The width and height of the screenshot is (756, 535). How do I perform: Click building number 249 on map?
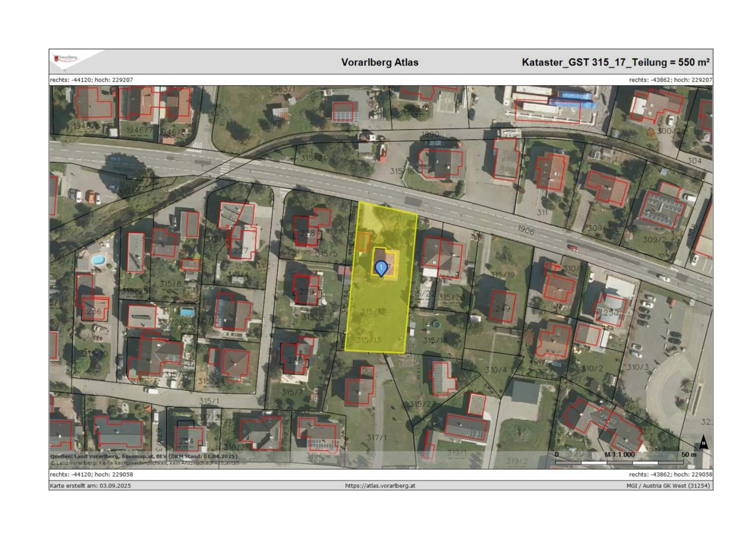tap(503, 308)
